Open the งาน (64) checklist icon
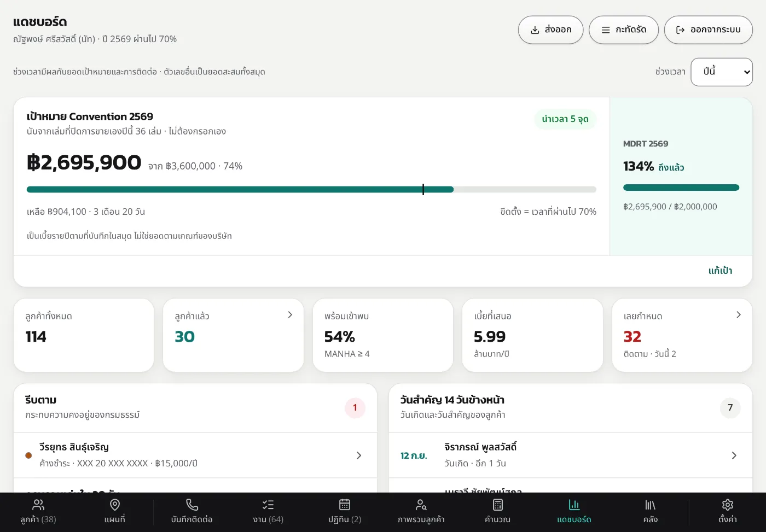Image resolution: width=766 pixels, height=532 pixels. pos(268,505)
